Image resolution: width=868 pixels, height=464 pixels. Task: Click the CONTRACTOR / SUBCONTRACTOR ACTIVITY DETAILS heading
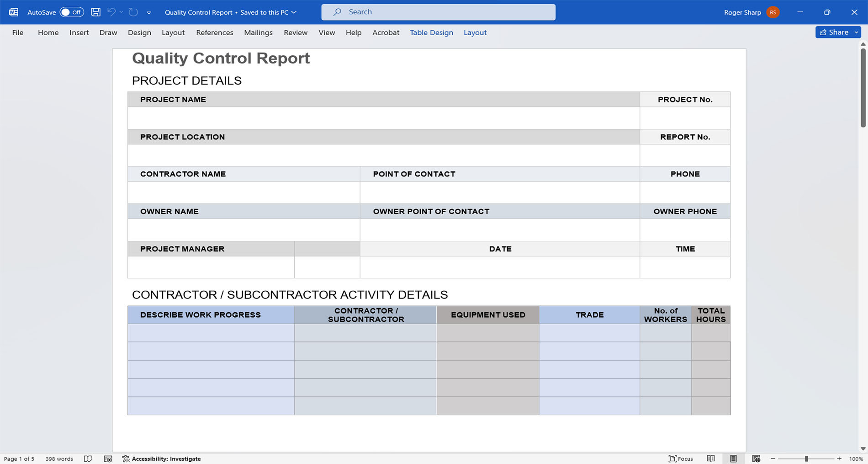click(x=290, y=295)
